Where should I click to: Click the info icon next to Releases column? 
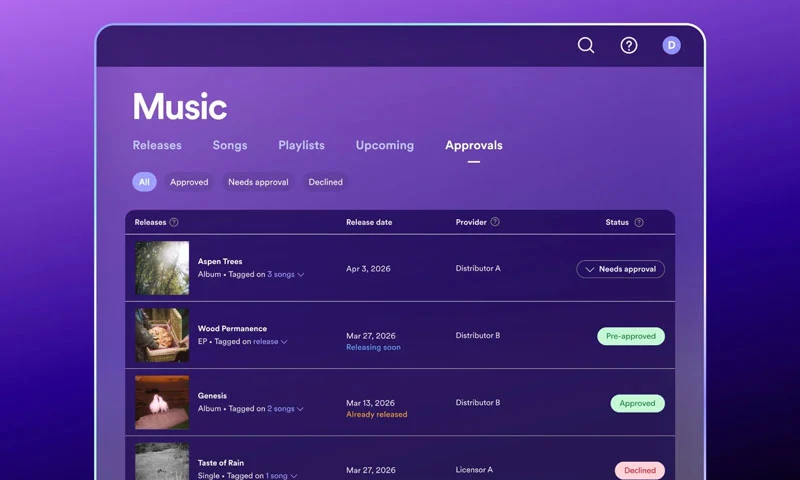tap(174, 222)
